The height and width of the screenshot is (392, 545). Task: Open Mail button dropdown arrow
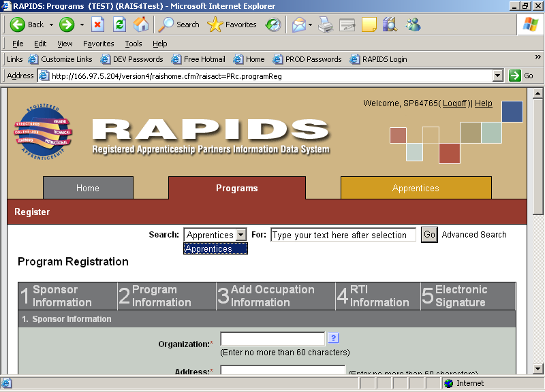[x=310, y=24]
